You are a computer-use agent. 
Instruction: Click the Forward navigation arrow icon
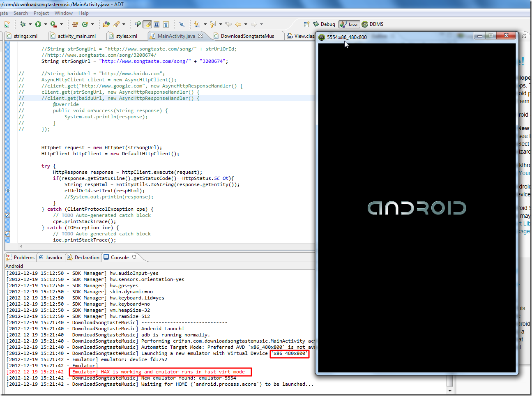pyautogui.click(x=254, y=24)
